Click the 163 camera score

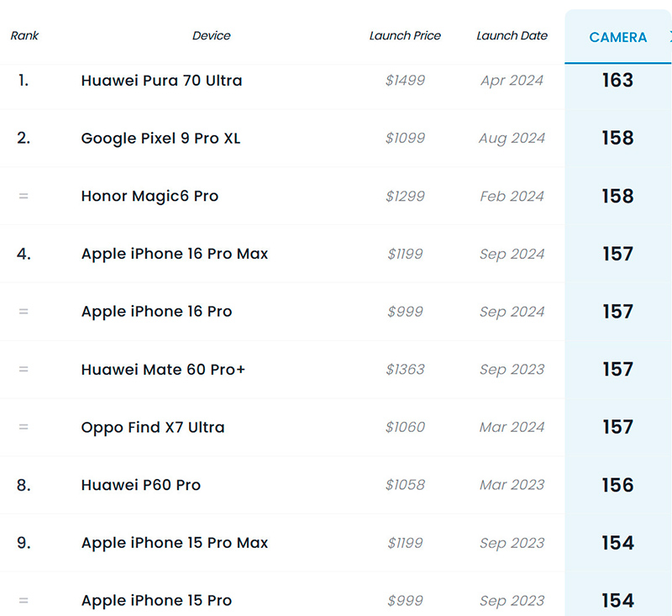pyautogui.click(x=617, y=81)
